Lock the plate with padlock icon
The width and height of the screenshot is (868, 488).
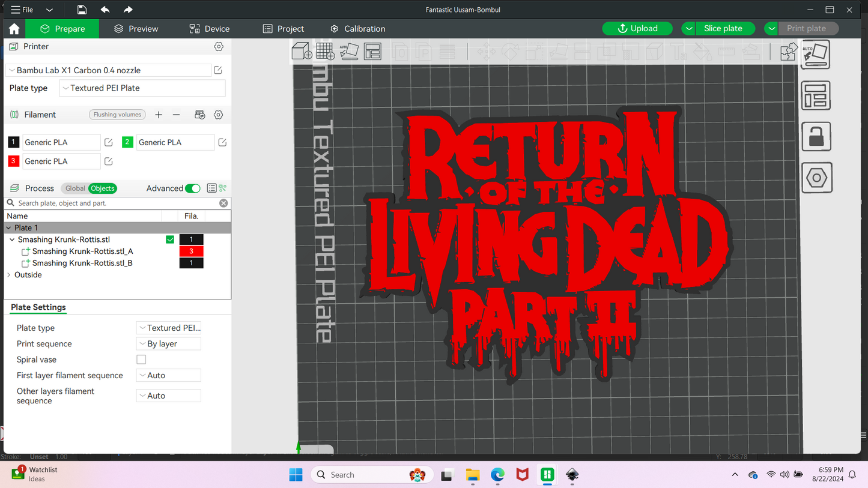pos(816,137)
